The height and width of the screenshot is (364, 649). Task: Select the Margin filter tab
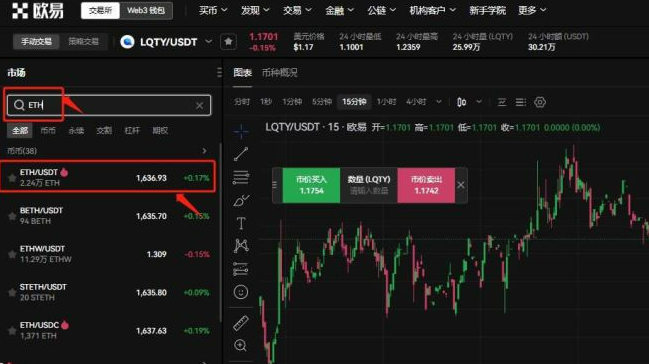point(132,131)
